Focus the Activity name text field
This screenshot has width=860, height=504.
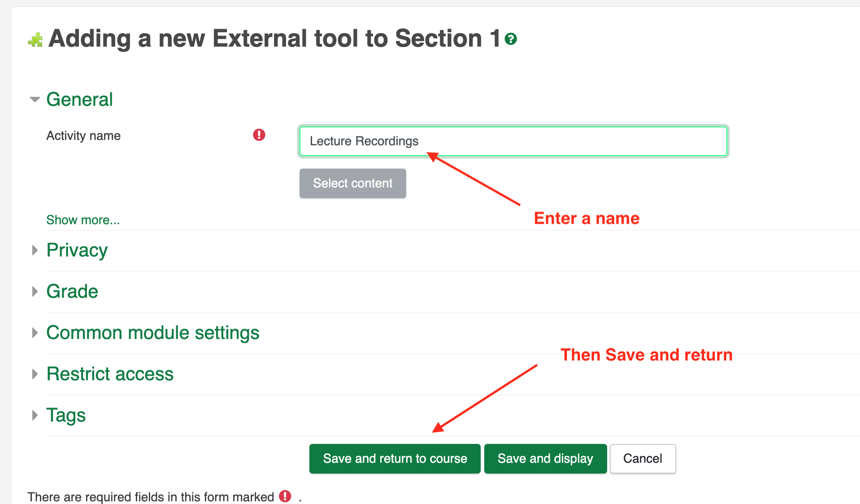tap(513, 141)
